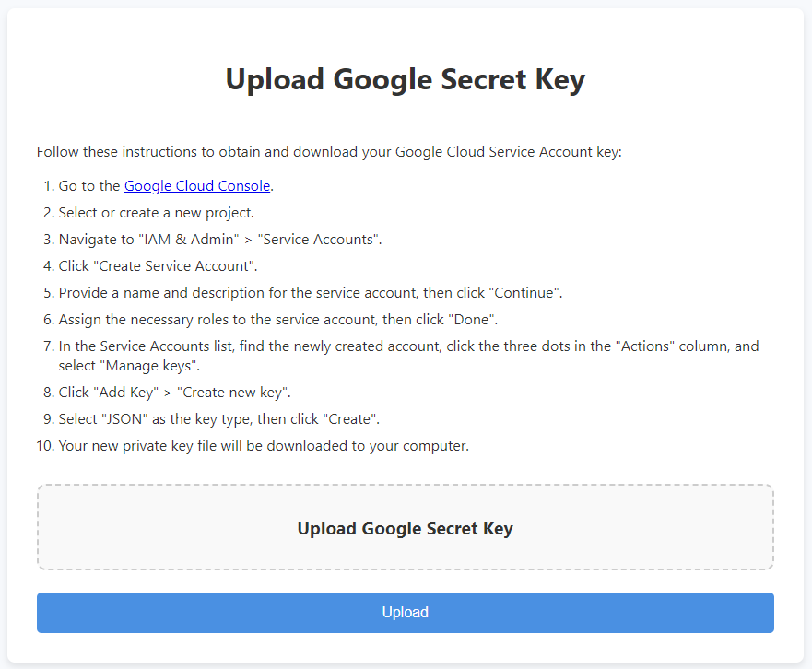Click step 10 about the private key file download

pyautogui.click(x=264, y=447)
